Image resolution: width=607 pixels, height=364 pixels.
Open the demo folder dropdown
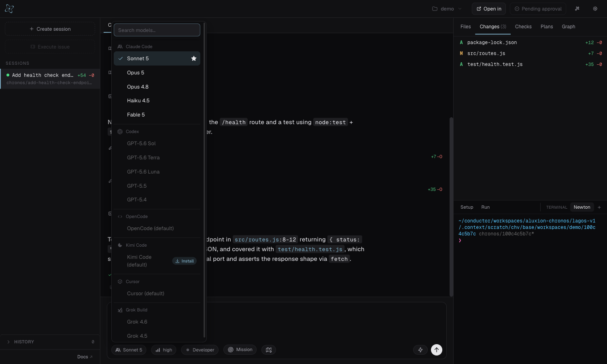coord(448,9)
